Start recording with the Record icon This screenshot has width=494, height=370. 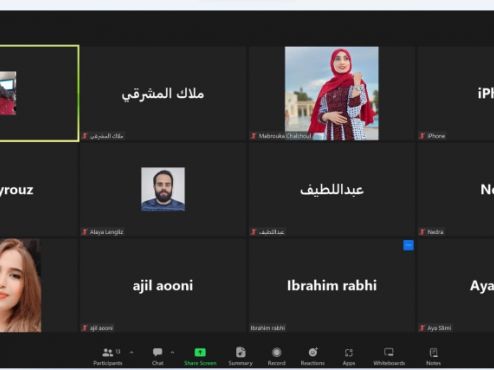tap(276, 352)
